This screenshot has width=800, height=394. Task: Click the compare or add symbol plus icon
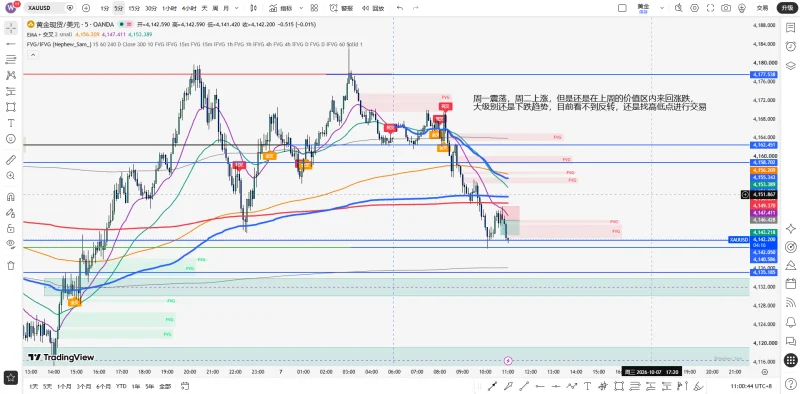(x=86, y=8)
